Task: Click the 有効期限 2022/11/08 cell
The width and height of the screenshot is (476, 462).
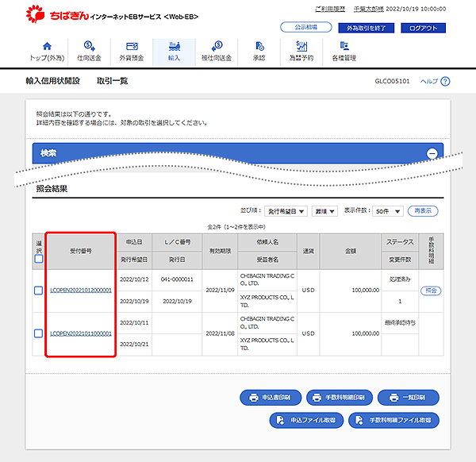Action: pos(220,333)
